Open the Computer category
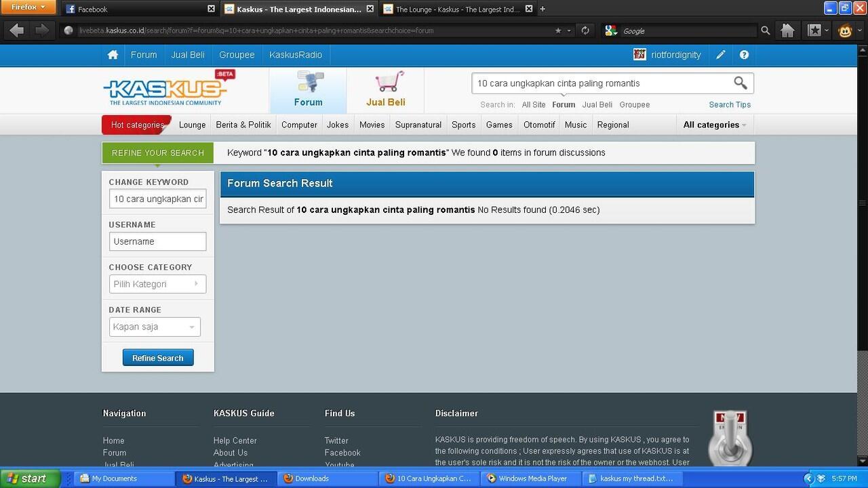Viewport: 868px width, 488px height. [x=299, y=125]
